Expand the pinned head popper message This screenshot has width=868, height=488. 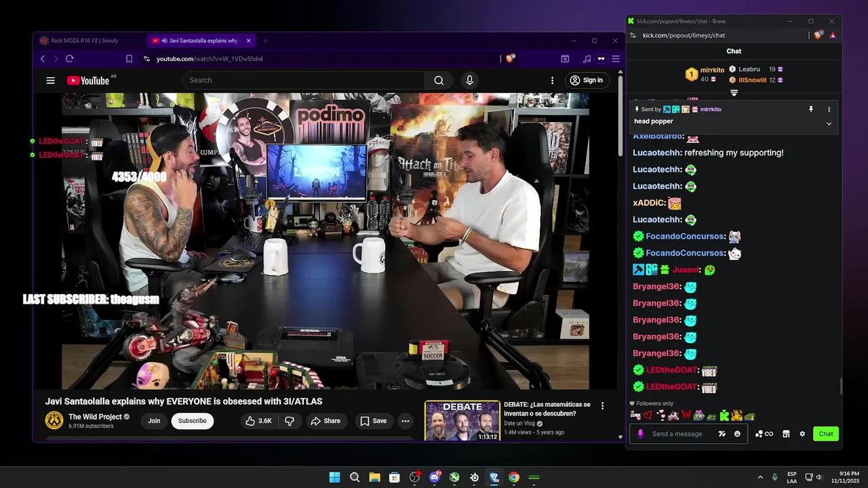point(829,123)
